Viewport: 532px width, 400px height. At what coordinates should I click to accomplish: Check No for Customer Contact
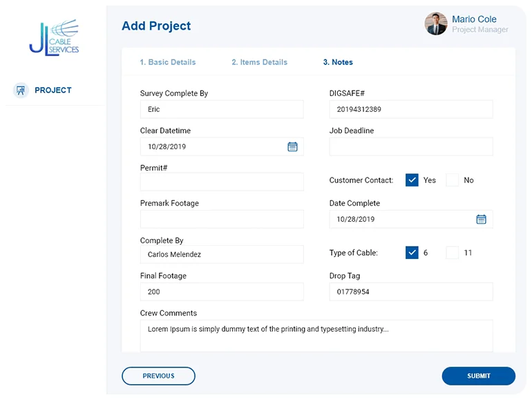pos(453,180)
